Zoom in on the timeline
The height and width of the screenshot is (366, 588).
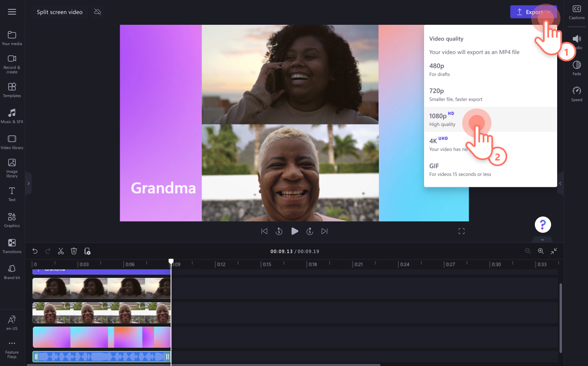point(541,251)
